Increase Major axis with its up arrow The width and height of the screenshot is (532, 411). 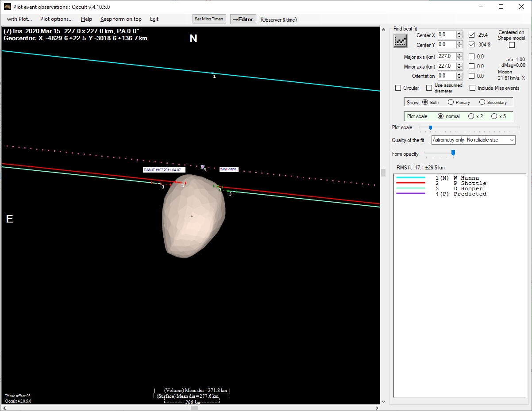tap(459, 54)
